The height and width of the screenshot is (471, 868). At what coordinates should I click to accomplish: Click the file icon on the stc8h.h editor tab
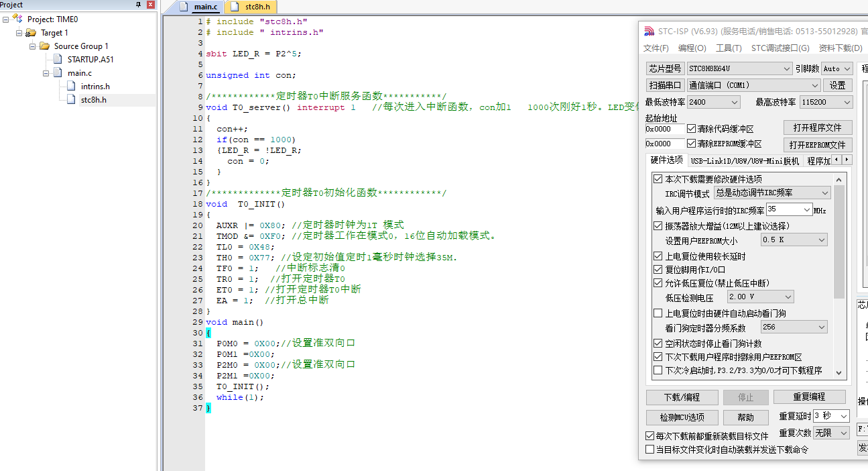[x=235, y=7]
